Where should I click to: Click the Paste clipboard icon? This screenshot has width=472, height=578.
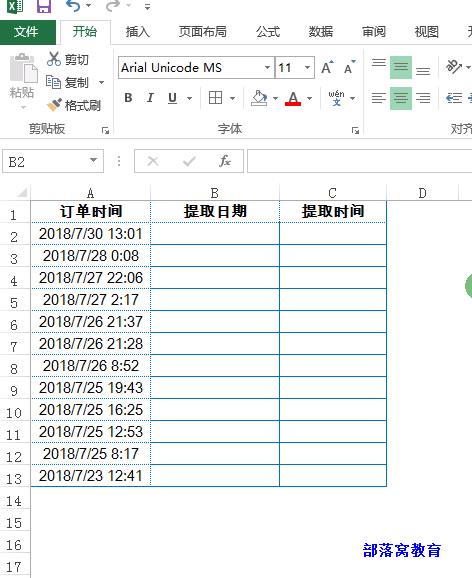[x=23, y=69]
